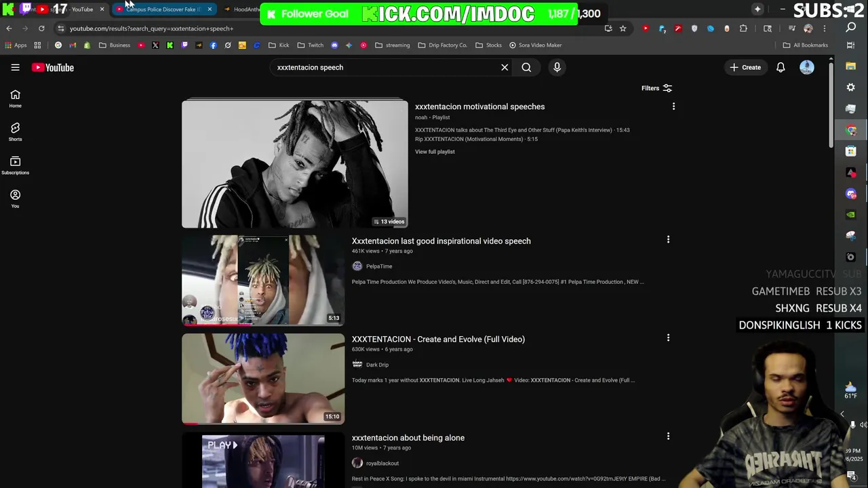Open Home in the YouTube sidebar
The width and height of the screenshot is (868, 488).
pyautogui.click(x=15, y=99)
